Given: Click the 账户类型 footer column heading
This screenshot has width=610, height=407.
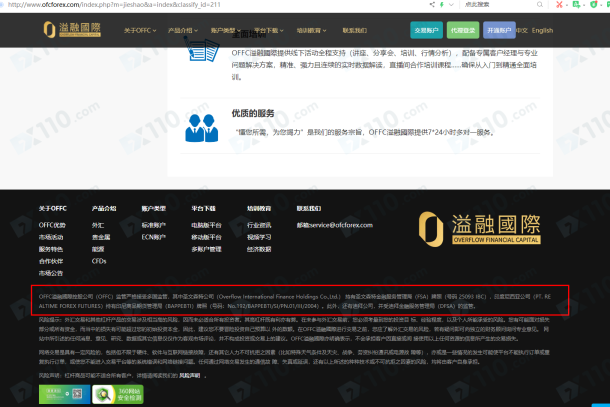Looking at the screenshot, I should coord(154,209).
